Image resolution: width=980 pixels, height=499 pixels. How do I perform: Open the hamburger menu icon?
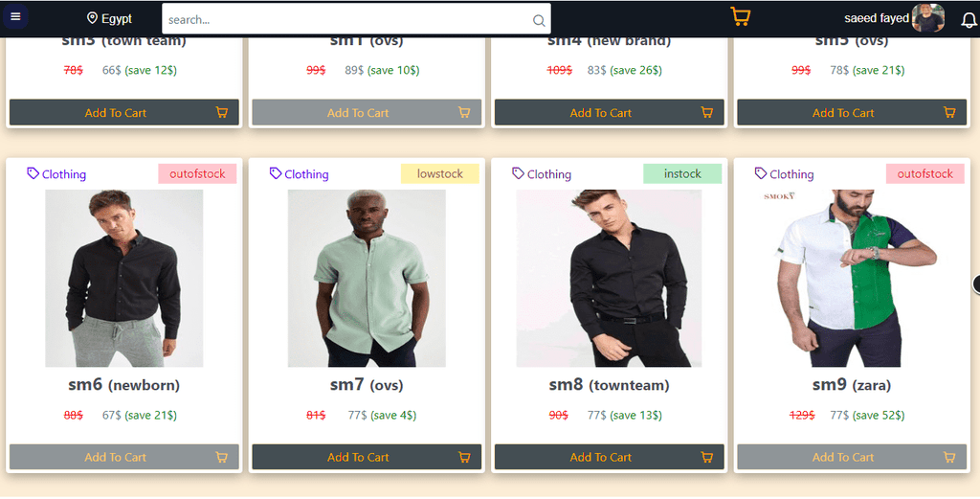pos(15,17)
